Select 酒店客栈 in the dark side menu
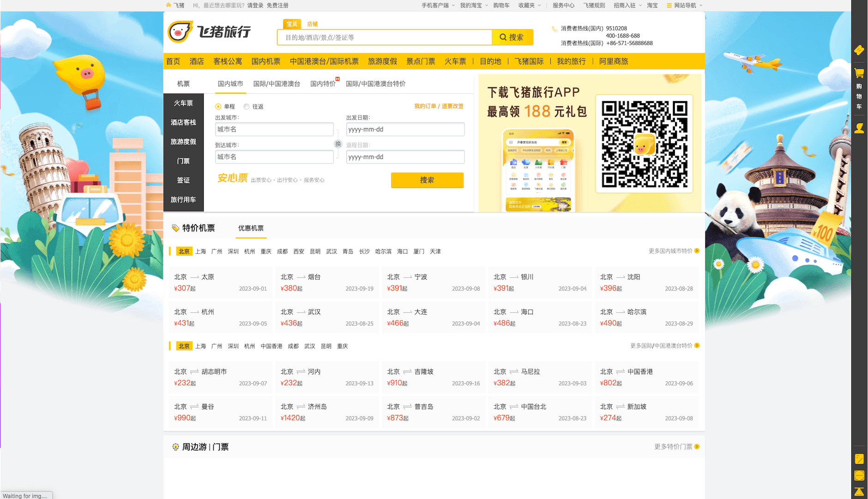 coord(183,122)
